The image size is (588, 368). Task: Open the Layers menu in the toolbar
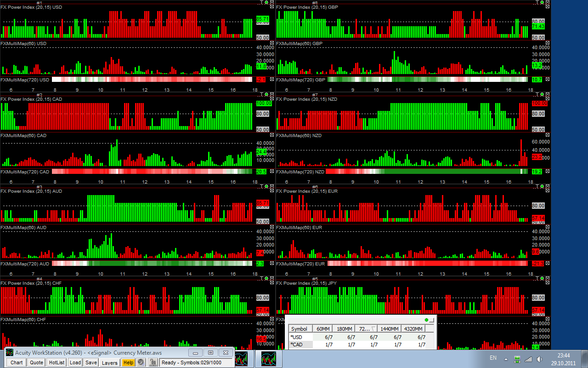109,362
